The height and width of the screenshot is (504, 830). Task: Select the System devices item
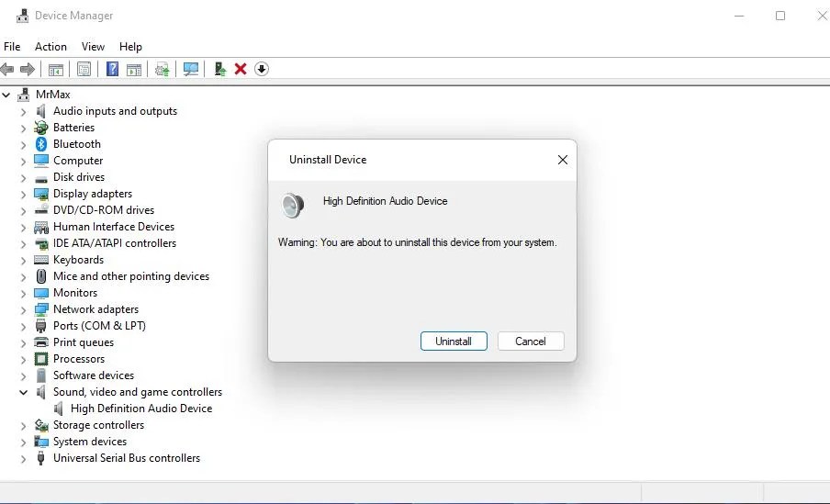tap(90, 442)
